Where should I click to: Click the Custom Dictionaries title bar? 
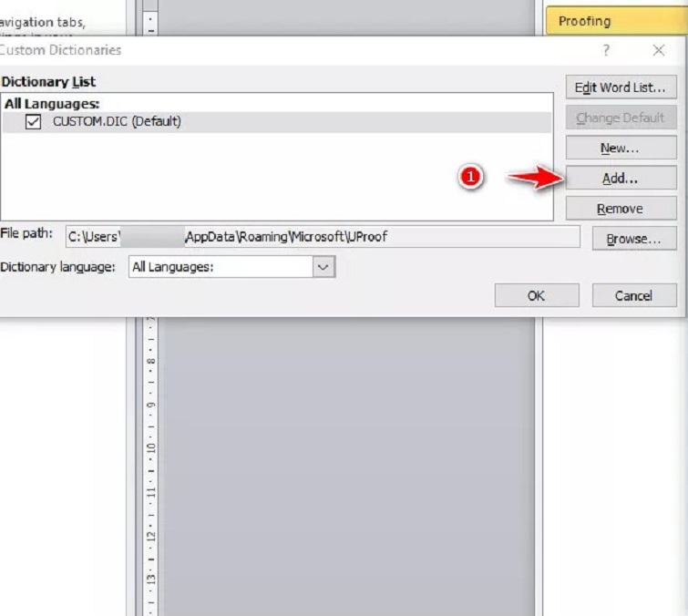pos(273,51)
